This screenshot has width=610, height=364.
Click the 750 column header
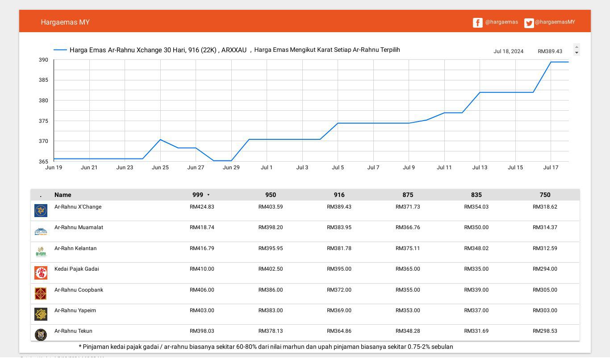[545, 195]
